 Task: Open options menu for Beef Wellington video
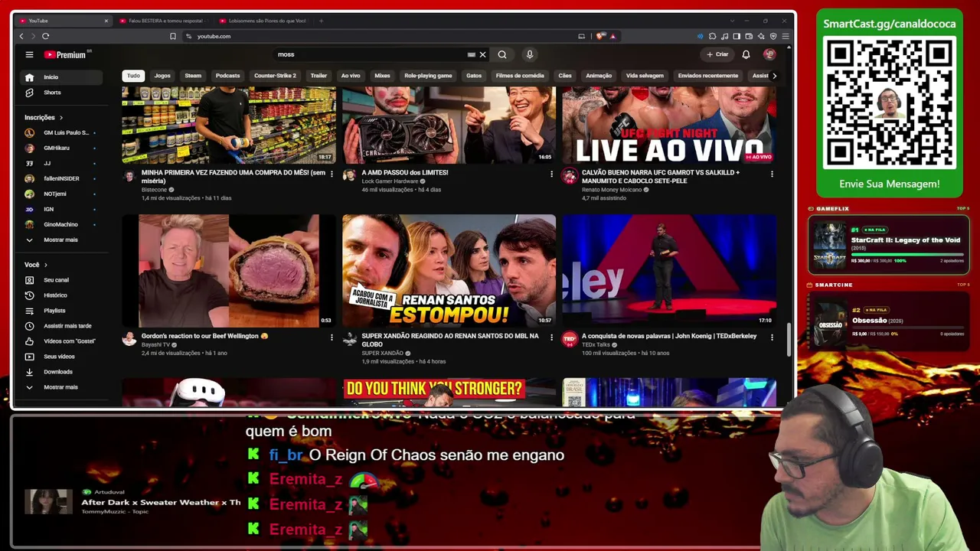click(x=332, y=337)
